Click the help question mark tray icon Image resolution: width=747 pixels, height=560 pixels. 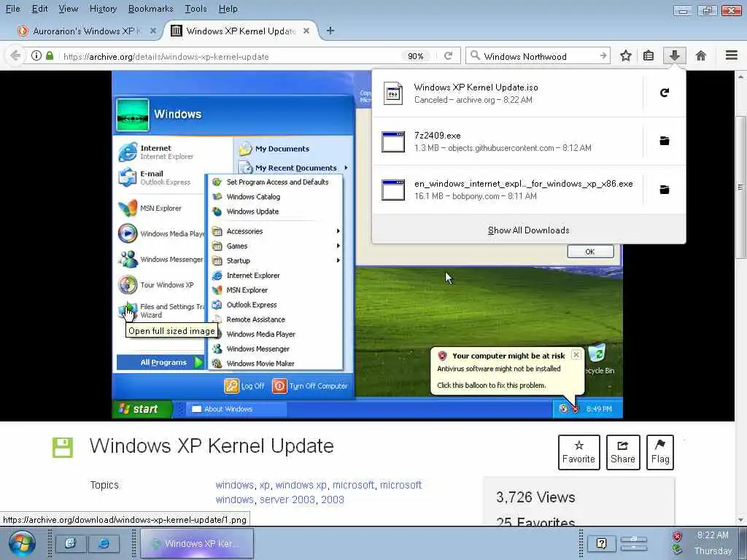(601, 543)
